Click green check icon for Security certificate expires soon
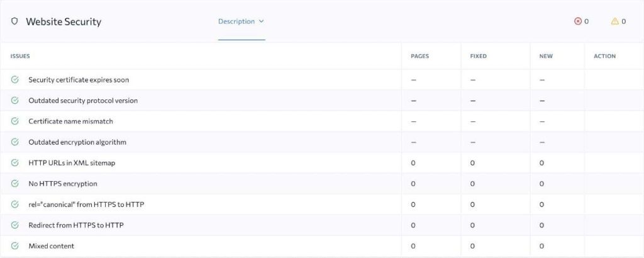Viewport: 644px width, 258px height. (x=15, y=80)
